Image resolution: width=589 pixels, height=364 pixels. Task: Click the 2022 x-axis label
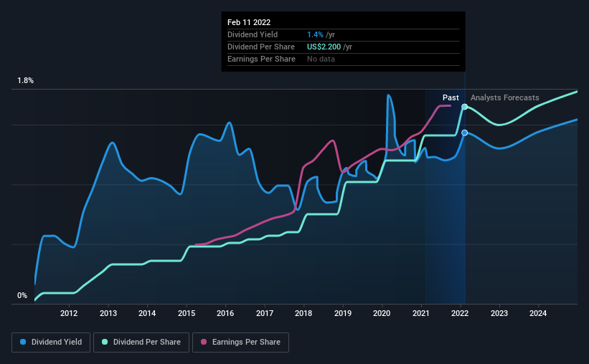click(460, 313)
